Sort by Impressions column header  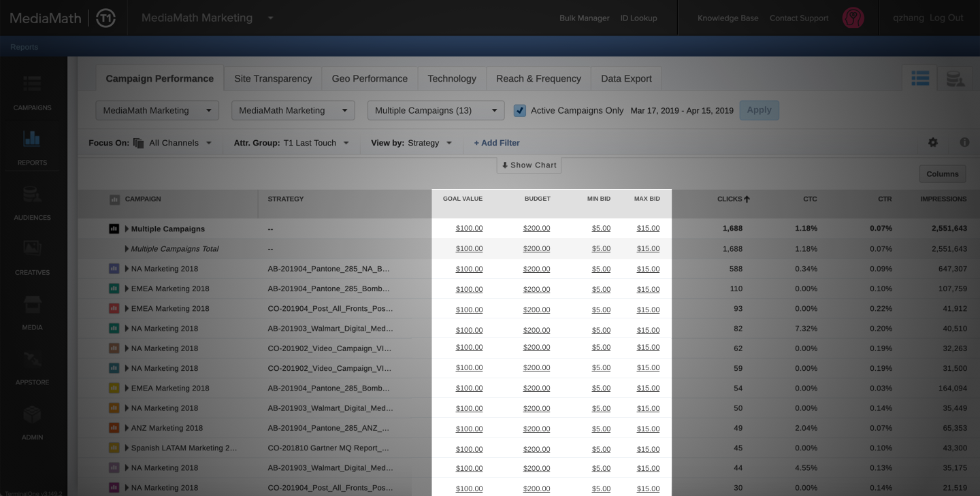pyautogui.click(x=943, y=199)
